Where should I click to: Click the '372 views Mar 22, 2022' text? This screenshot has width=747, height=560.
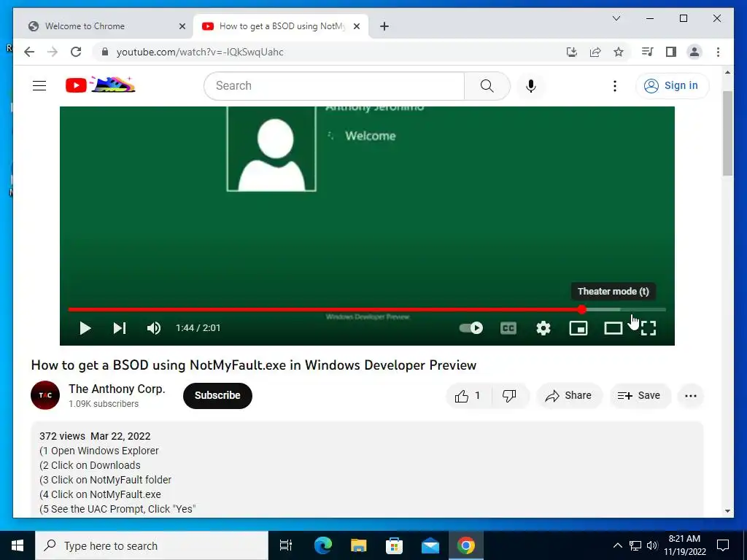coord(95,436)
